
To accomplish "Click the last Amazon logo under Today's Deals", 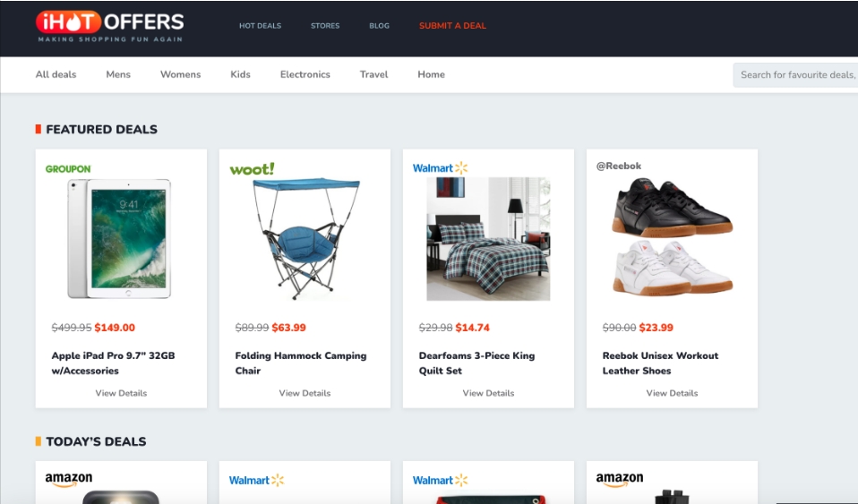I will [620, 479].
